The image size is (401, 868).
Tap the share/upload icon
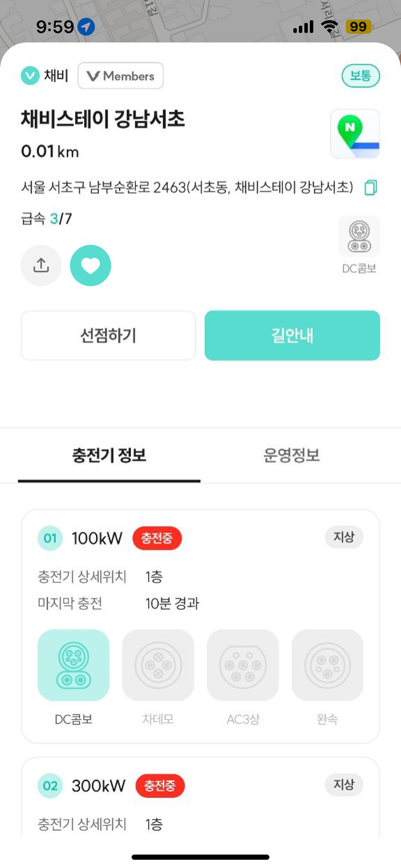tap(41, 265)
